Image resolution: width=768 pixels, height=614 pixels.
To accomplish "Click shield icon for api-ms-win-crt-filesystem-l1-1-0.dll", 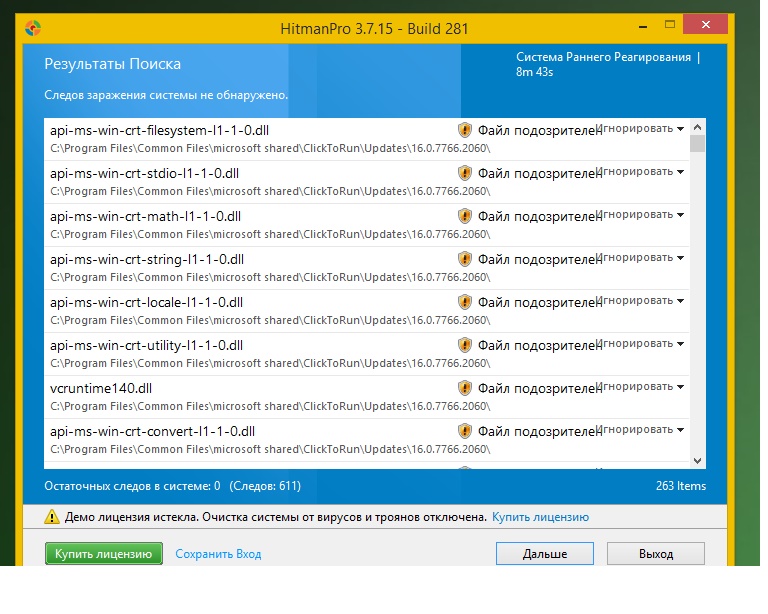I will [x=464, y=130].
